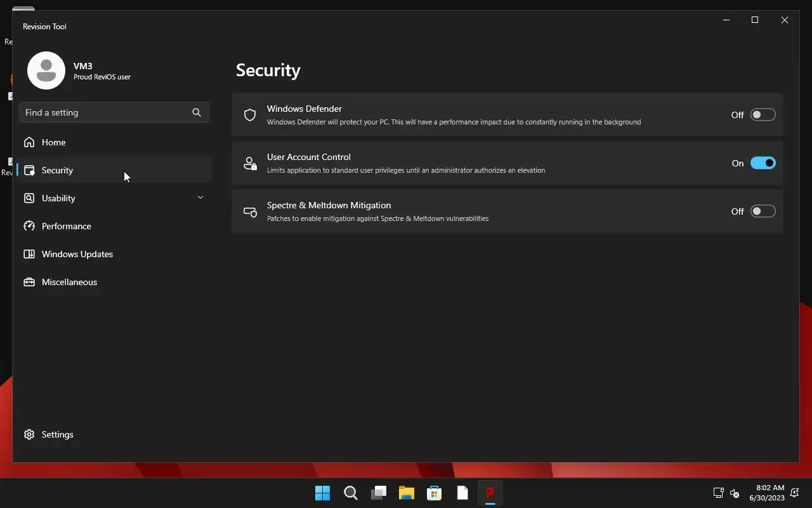Open the Performance page
This screenshot has height=508, width=812.
point(114,226)
